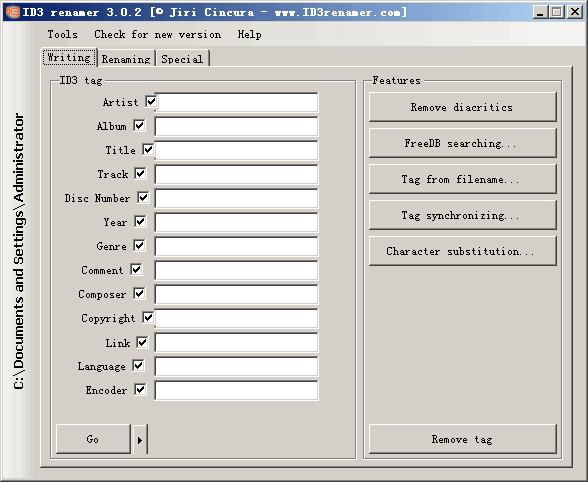Uncheck the Album checkbox
Screen dimensions: 588x482
[139, 126]
